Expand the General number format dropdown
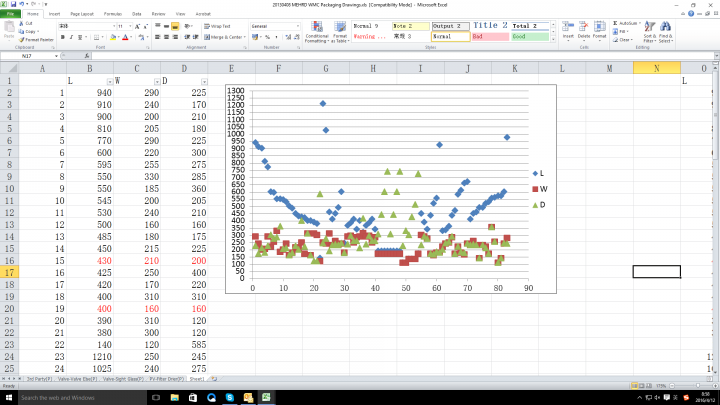Screen dimensions: 720x405 [x=297, y=25]
